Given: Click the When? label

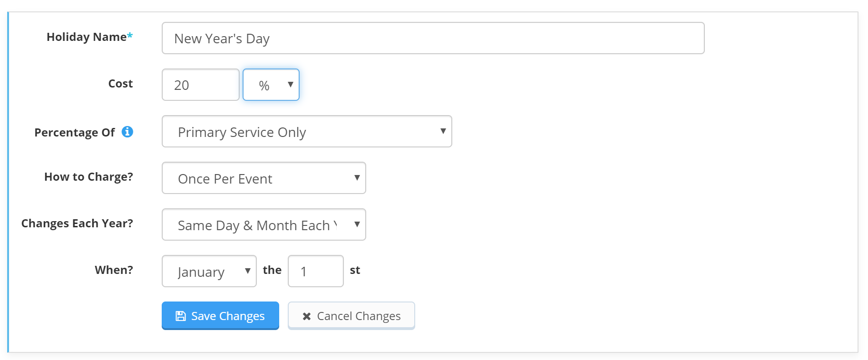Looking at the screenshot, I should point(114,270).
